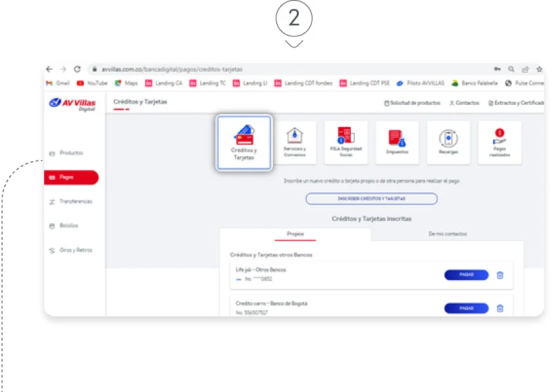Image resolution: width=552 pixels, height=392 pixels.
Task: Open the Créditos y Tarjetas payment tile
Action: pyautogui.click(x=244, y=142)
